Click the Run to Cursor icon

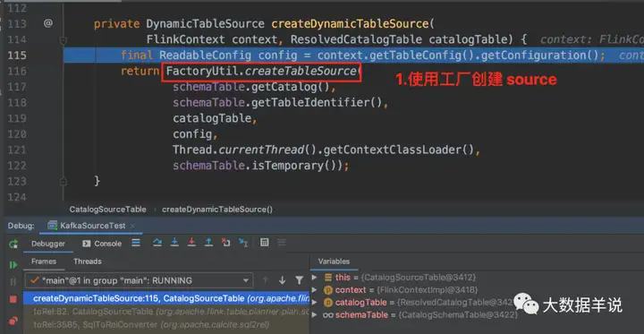coord(243,243)
